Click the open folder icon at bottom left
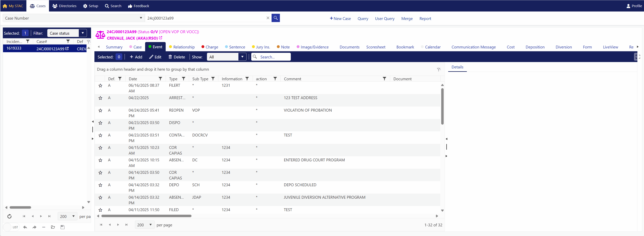The width and height of the screenshot is (644, 236). (x=53, y=227)
